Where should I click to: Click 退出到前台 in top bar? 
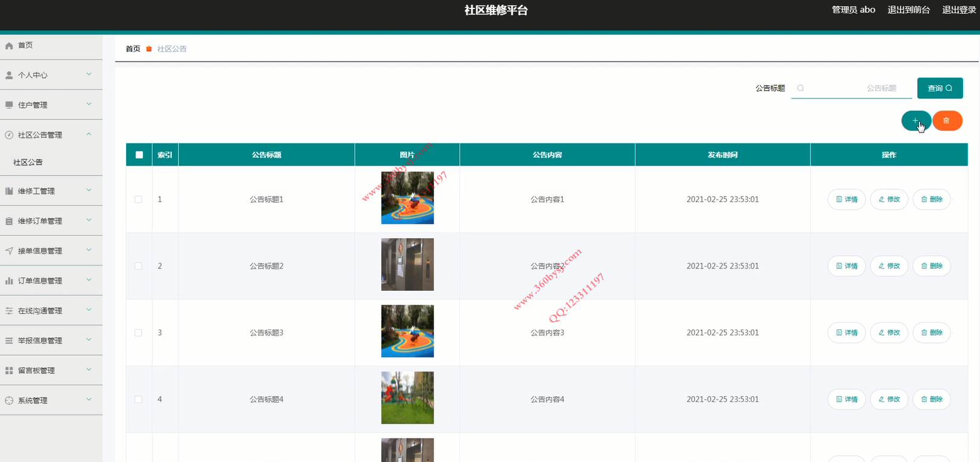click(x=909, y=10)
